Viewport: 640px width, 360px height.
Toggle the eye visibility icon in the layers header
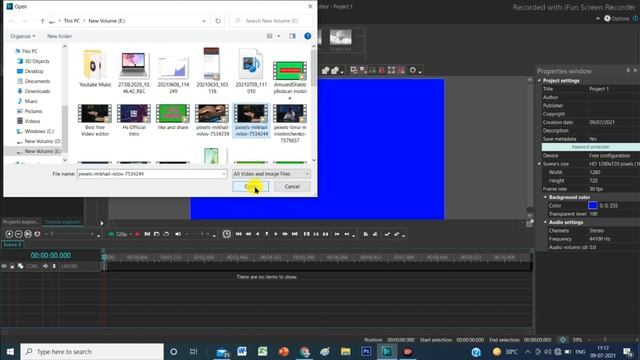(x=4, y=266)
